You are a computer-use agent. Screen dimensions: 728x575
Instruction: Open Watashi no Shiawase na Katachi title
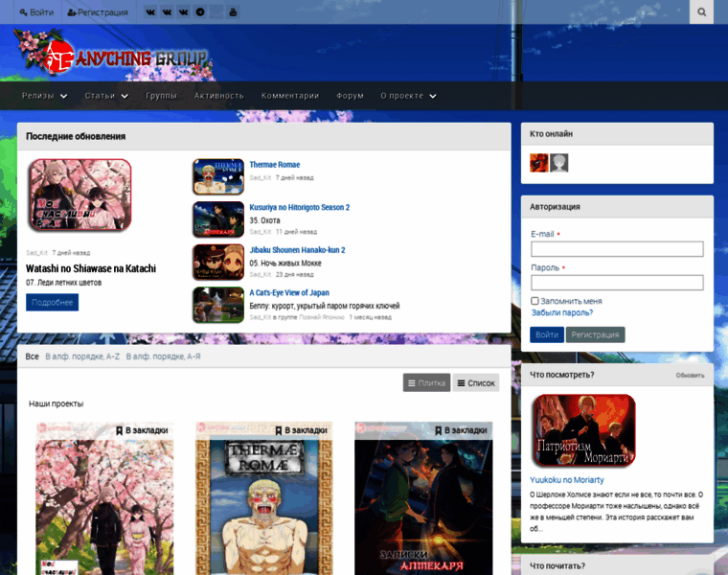[91, 269]
